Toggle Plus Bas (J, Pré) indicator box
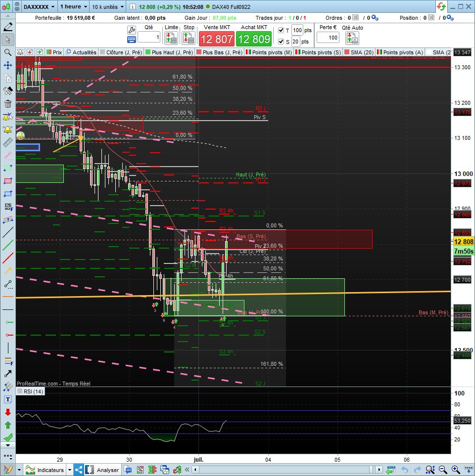 tap(199, 52)
